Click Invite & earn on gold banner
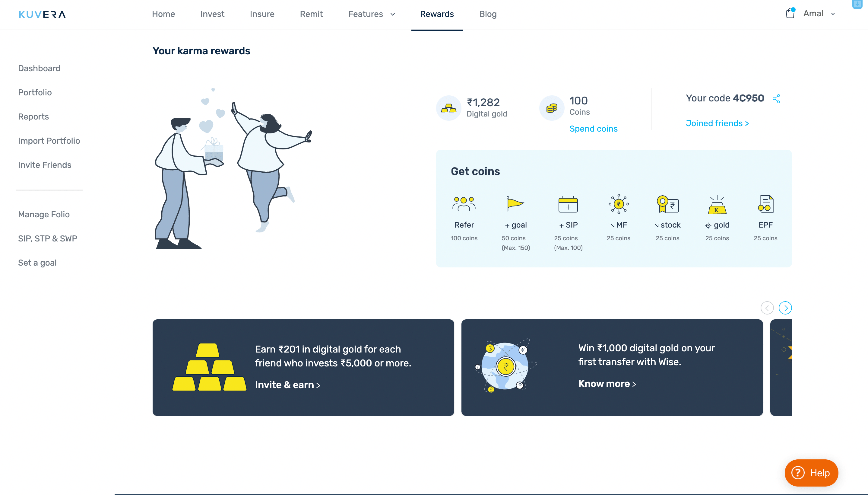The height and width of the screenshot is (495, 868). 287,385
